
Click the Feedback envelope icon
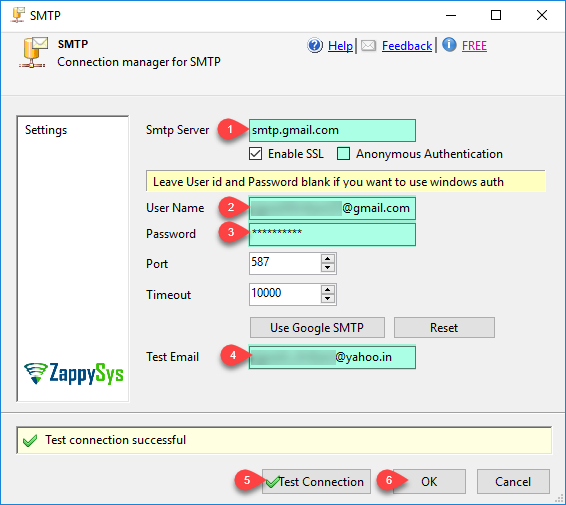point(368,46)
